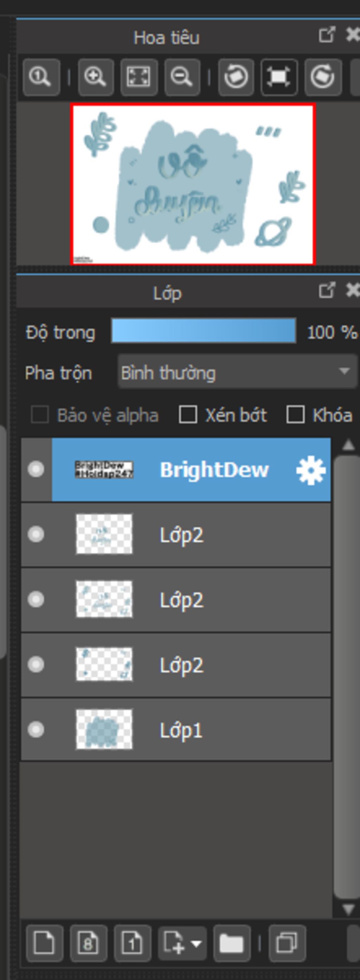Create a new layer folder
This screenshot has height=980, width=360.
click(x=231, y=943)
